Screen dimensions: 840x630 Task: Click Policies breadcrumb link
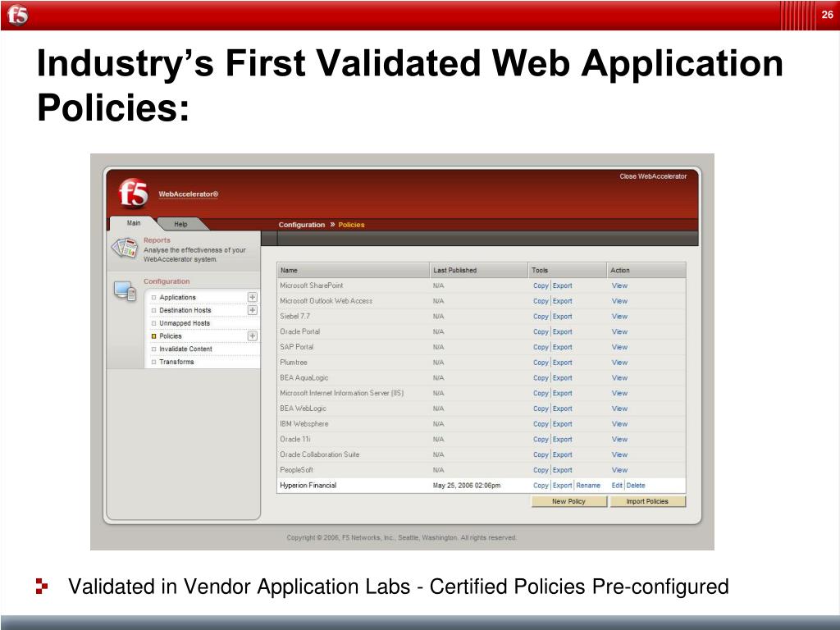click(x=351, y=225)
